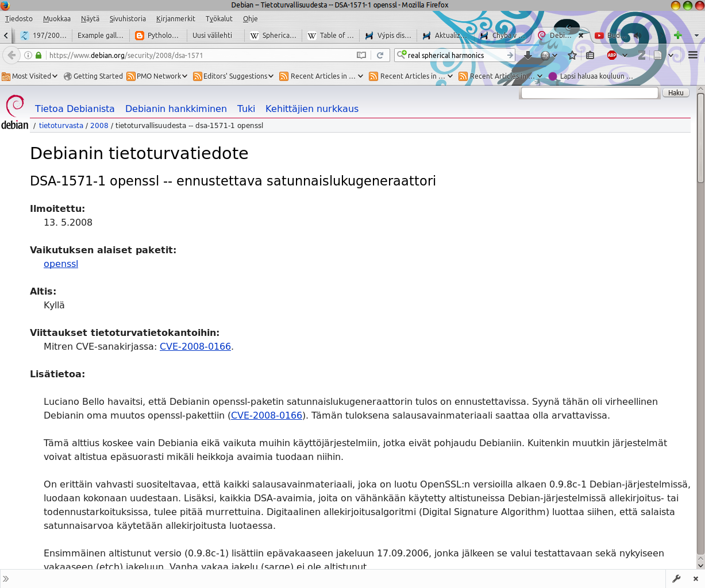
Task: Click the blank page icon in toolbar
Action: tap(658, 55)
